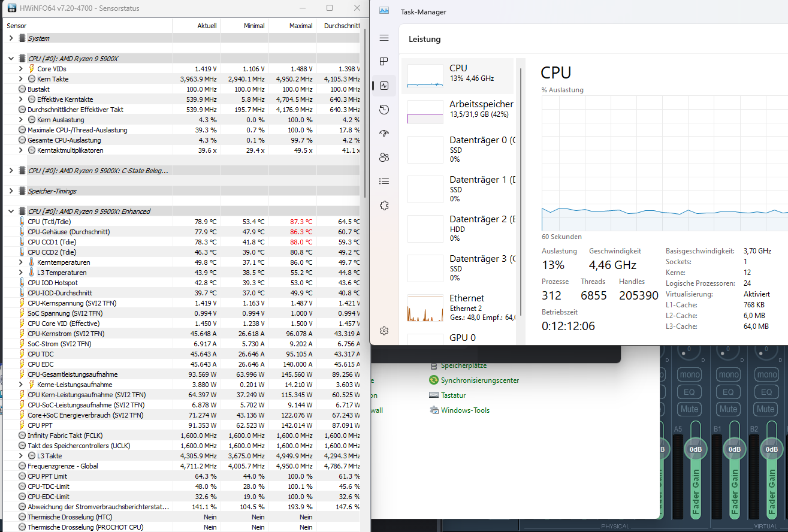
Task: Collapse the CPU [#0]: AMD Ryzen 9 5900X group
Action: click(11, 59)
